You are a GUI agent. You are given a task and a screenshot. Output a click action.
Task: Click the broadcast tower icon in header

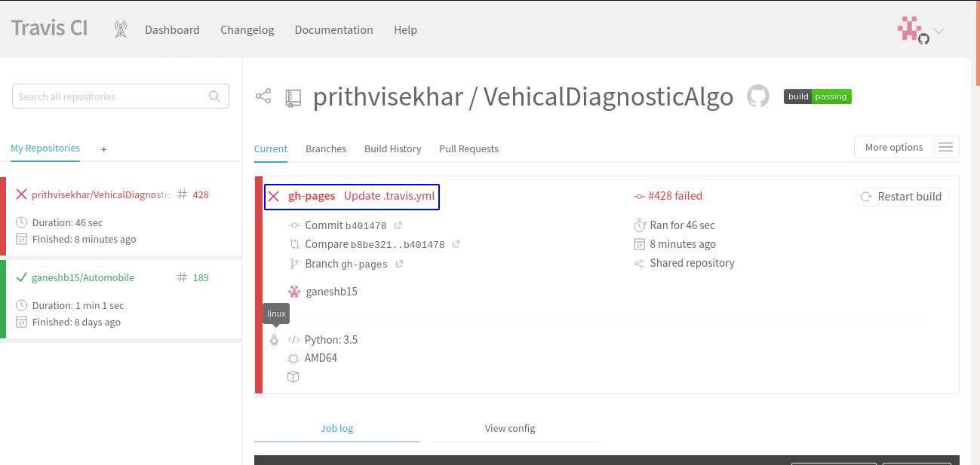121,29
